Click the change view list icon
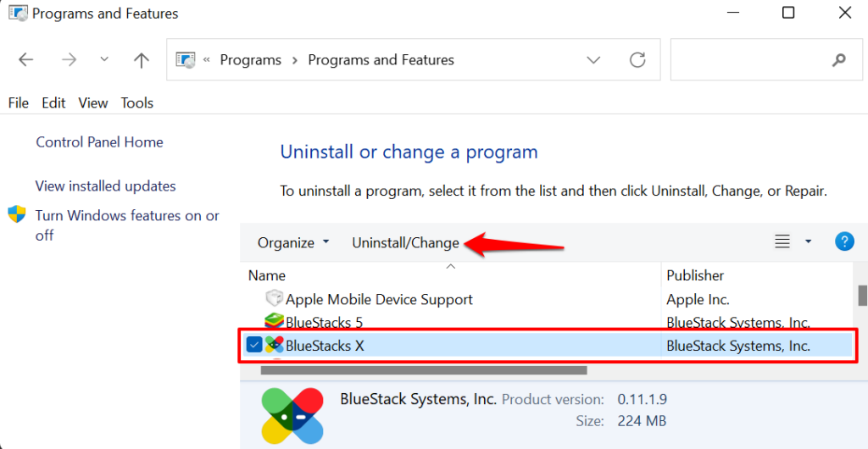Viewport: 868px width, 449px height. point(782,242)
